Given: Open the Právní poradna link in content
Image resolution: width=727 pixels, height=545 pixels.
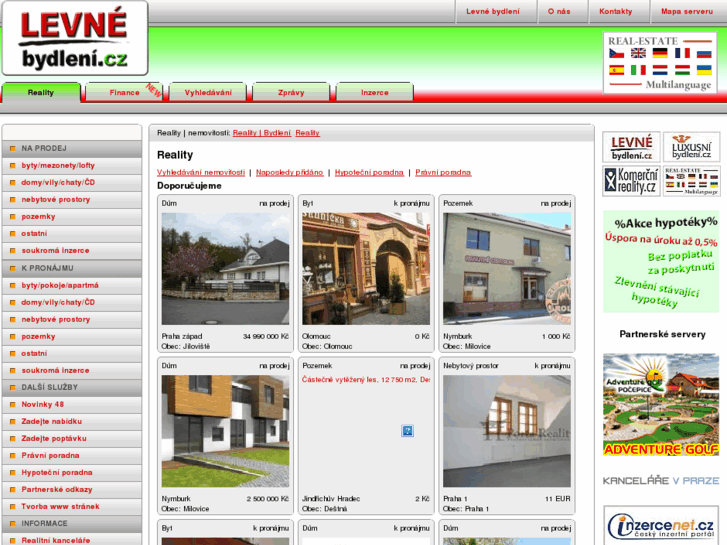Looking at the screenshot, I should 443,173.
